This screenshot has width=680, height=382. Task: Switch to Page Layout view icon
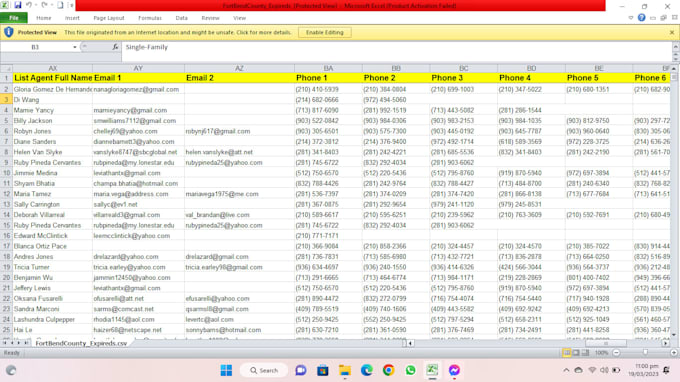point(576,353)
